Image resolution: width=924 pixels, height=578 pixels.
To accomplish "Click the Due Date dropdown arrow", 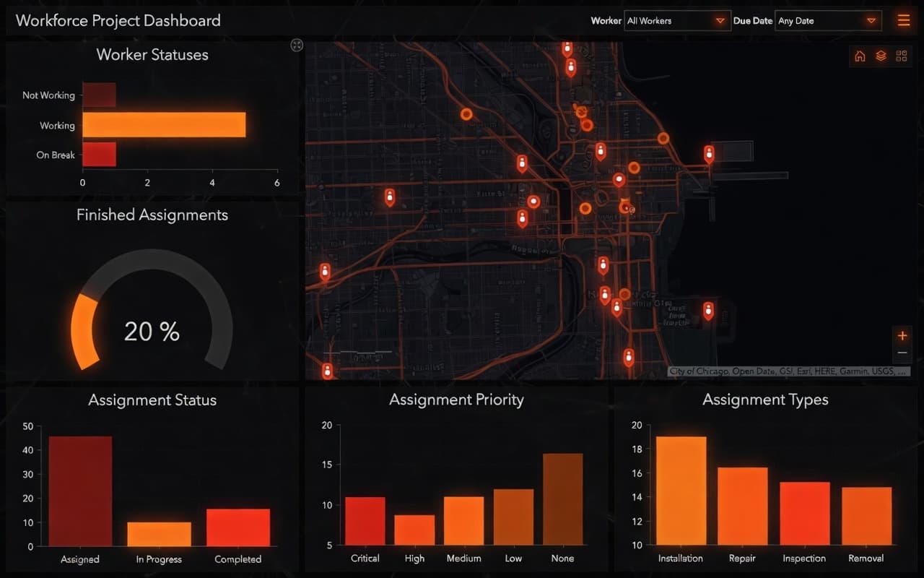I will tap(871, 21).
